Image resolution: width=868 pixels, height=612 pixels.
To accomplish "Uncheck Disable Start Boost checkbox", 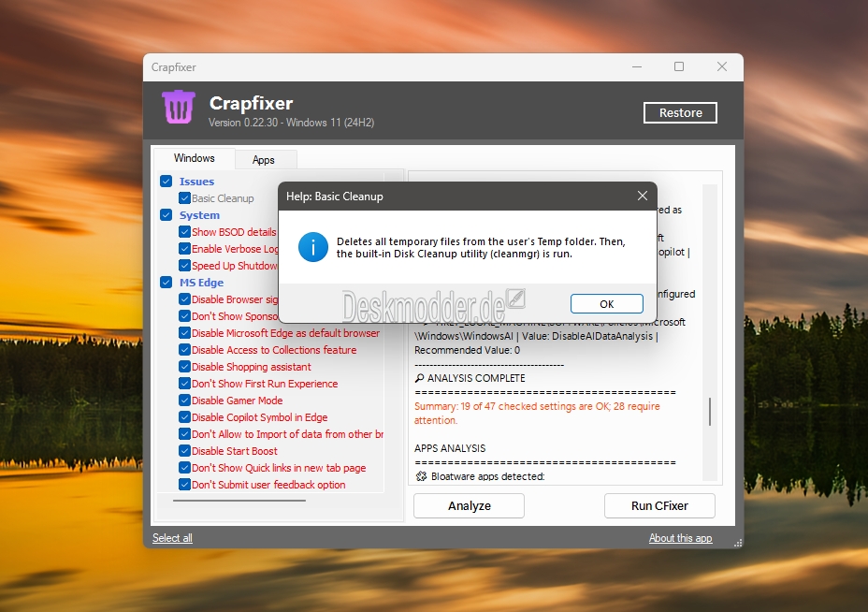I will [x=185, y=451].
